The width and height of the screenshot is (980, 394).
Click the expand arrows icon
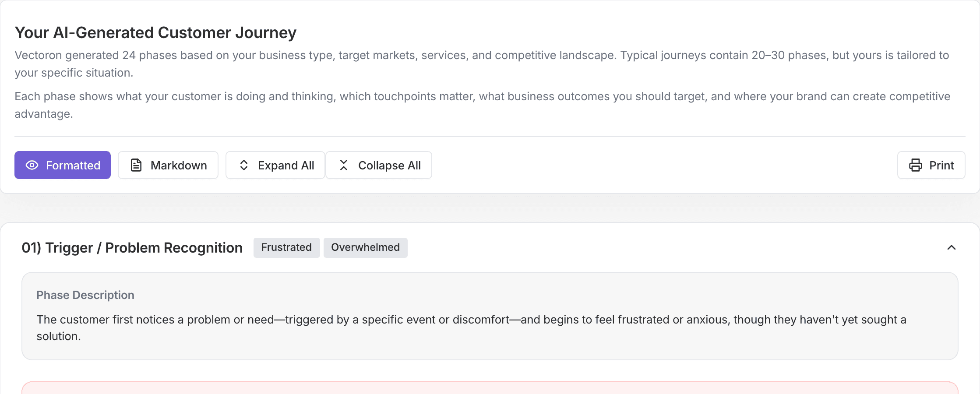[244, 165]
